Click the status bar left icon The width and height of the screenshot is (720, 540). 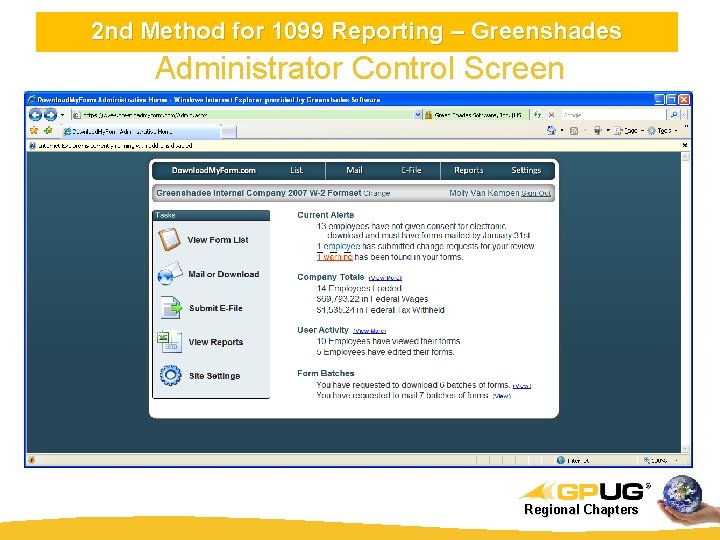coord(31,460)
